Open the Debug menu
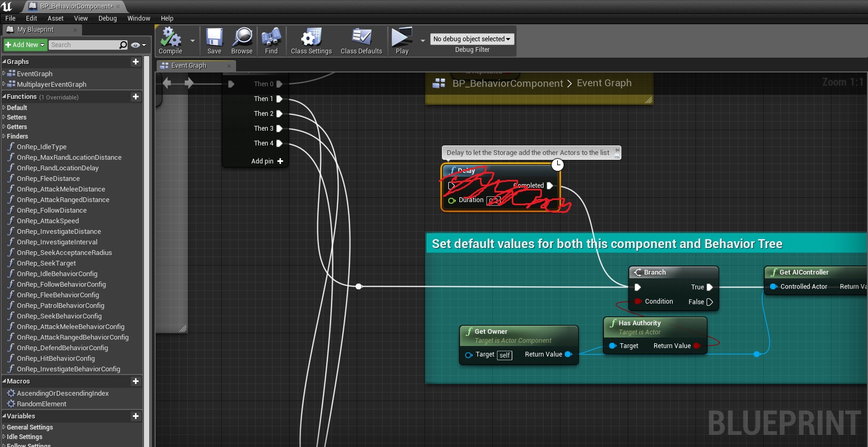 [107, 19]
